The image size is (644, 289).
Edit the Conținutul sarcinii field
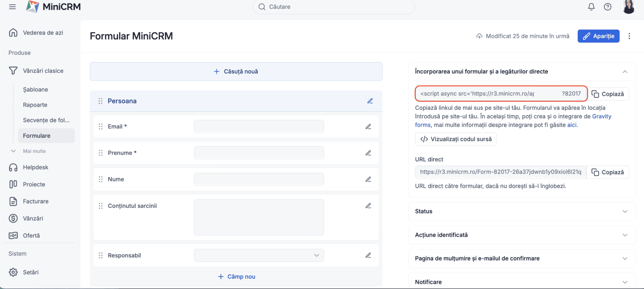tap(368, 206)
